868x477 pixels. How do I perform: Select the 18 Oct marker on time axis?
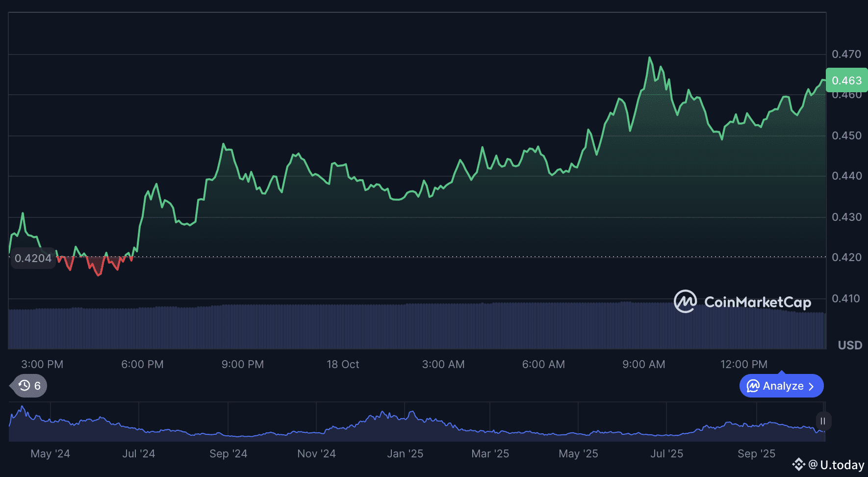point(343,365)
